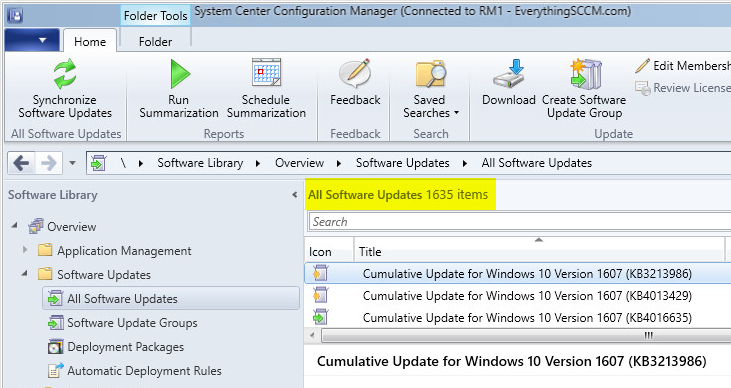This screenshot has width=731, height=388.
Task: Click Create Software Update Group icon
Action: point(586,74)
